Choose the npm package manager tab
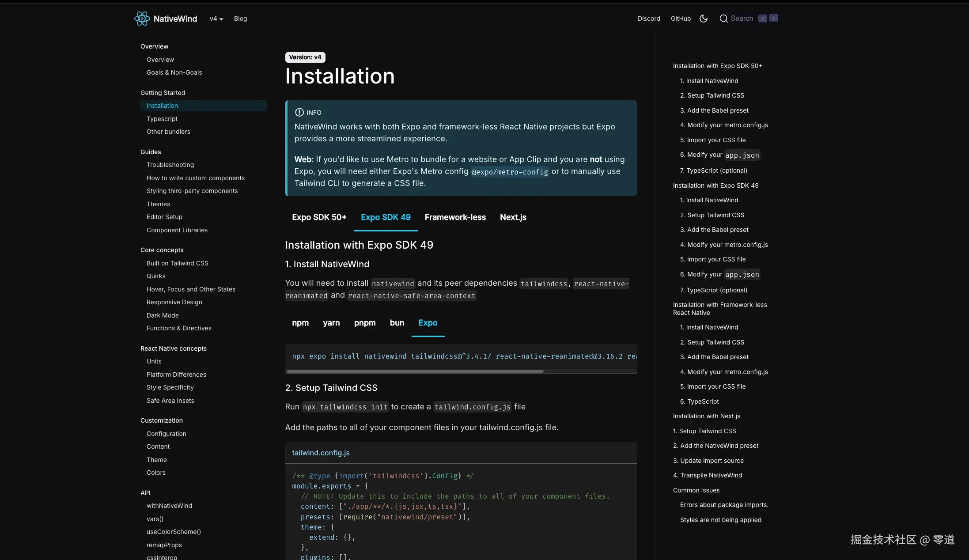The height and width of the screenshot is (560, 969). tap(300, 323)
